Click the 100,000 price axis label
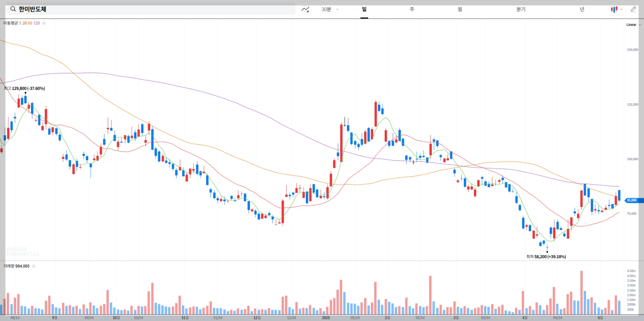The width and height of the screenshot is (644, 321). 632,159
